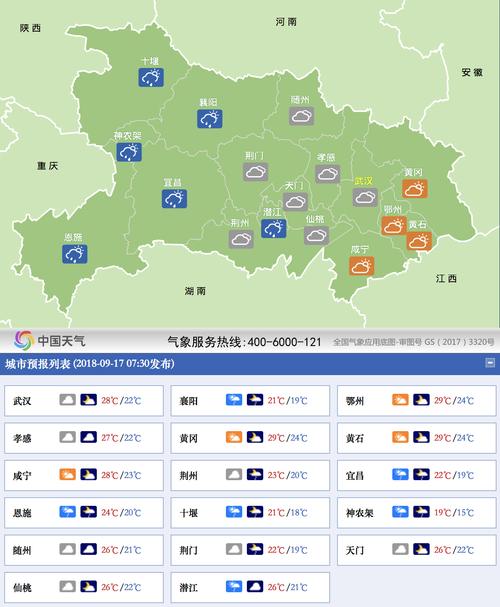Click daytime rain icon in 宜昌 row

click(x=401, y=474)
